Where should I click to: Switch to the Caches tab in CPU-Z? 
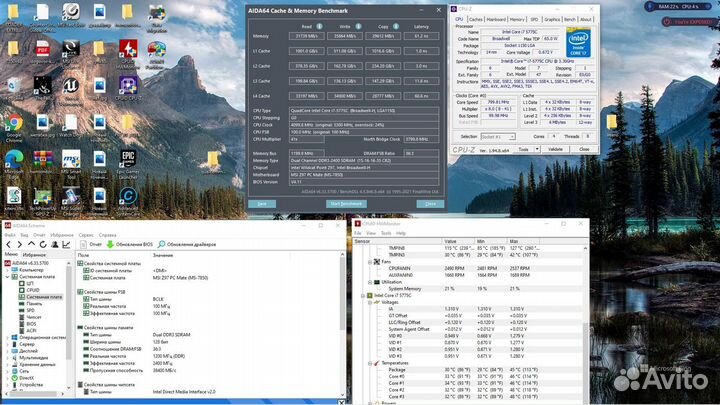pos(475,20)
